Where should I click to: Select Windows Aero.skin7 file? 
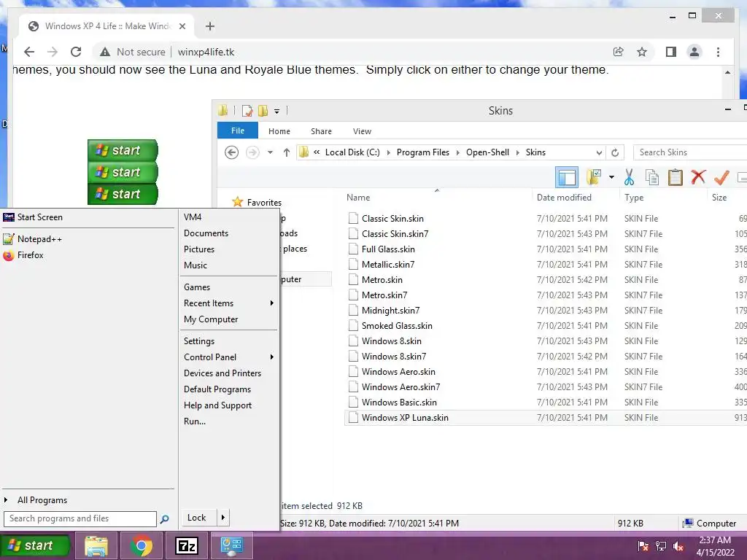[400, 387]
